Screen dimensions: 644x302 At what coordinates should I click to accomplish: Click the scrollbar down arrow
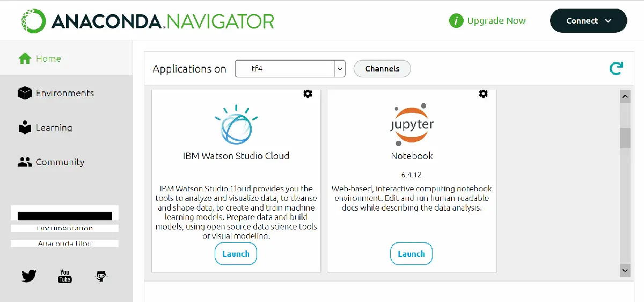coord(625,270)
